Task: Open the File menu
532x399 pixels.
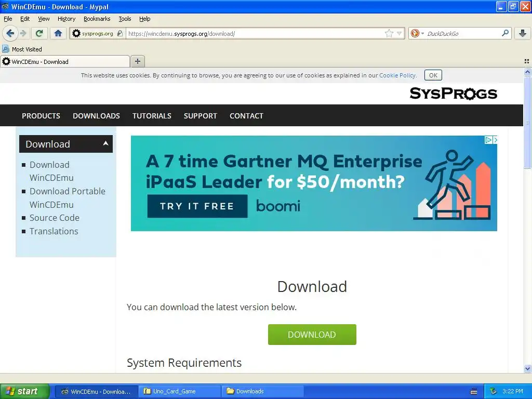Action: tap(8, 19)
